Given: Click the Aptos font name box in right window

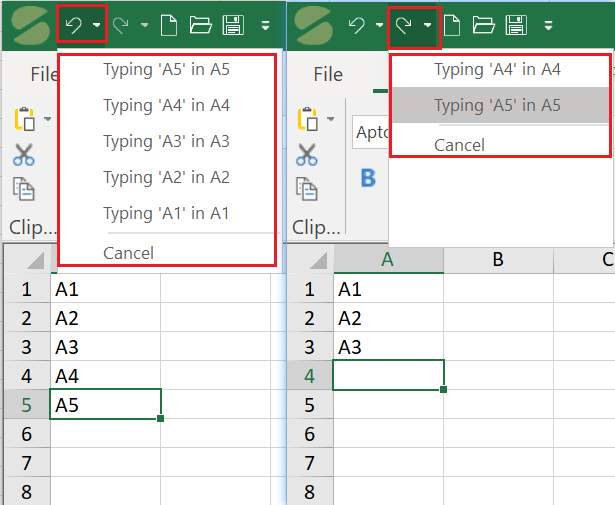Looking at the screenshot, I should click(371, 132).
